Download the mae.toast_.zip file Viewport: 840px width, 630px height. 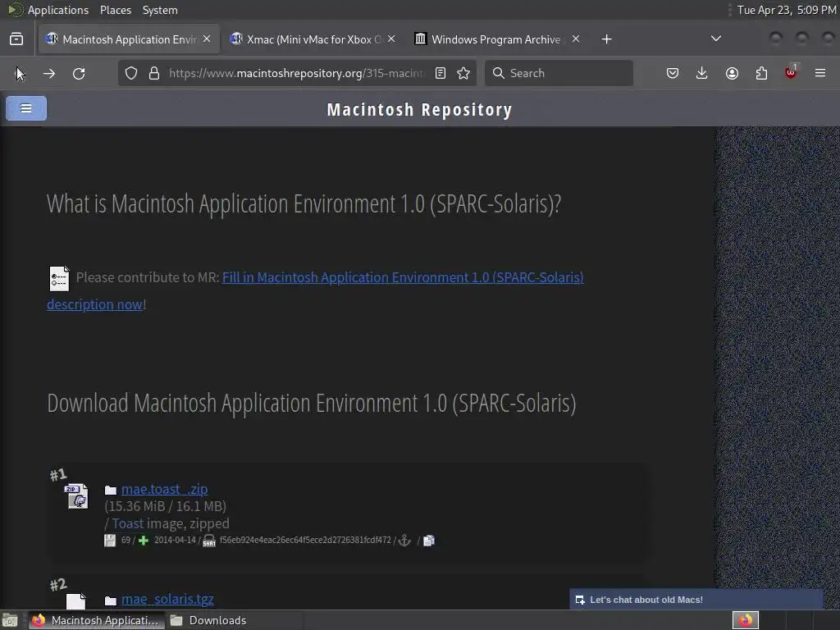[x=164, y=489]
